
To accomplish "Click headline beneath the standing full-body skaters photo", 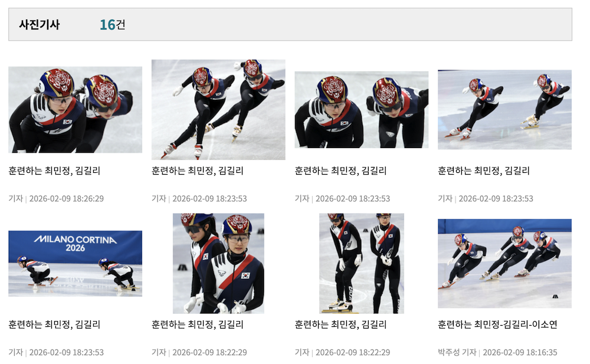I will pos(341,324).
